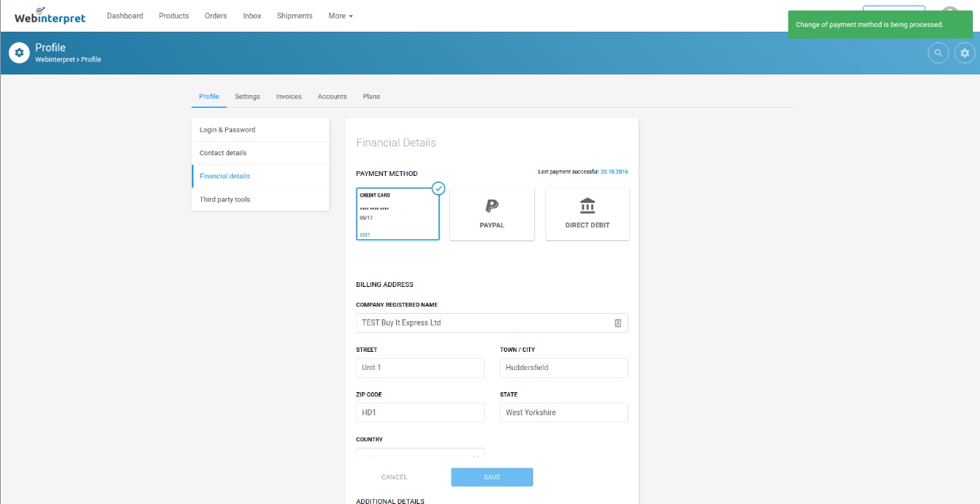Click the checkmark badge on credit card
The image size is (980, 504).
tap(438, 189)
